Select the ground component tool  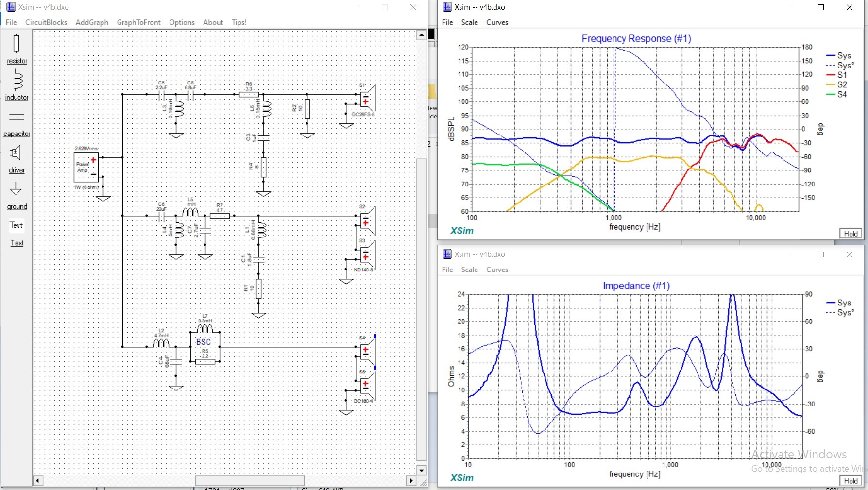(17, 195)
